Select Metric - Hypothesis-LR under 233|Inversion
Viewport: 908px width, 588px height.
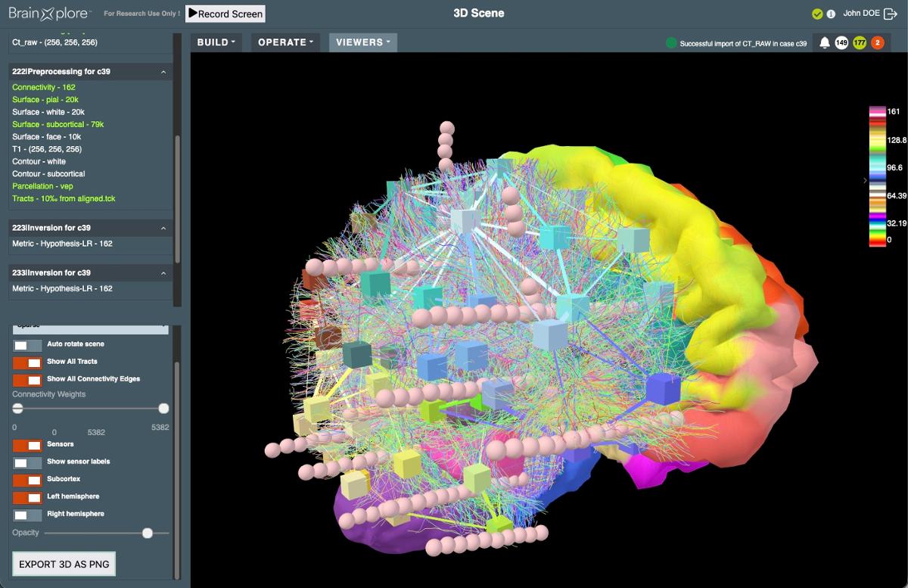point(62,288)
